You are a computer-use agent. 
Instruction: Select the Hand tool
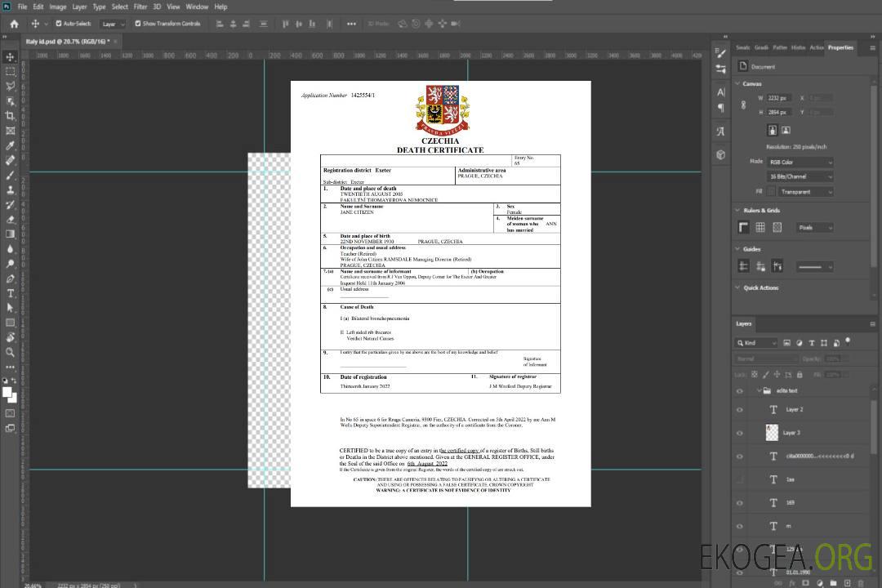10,337
